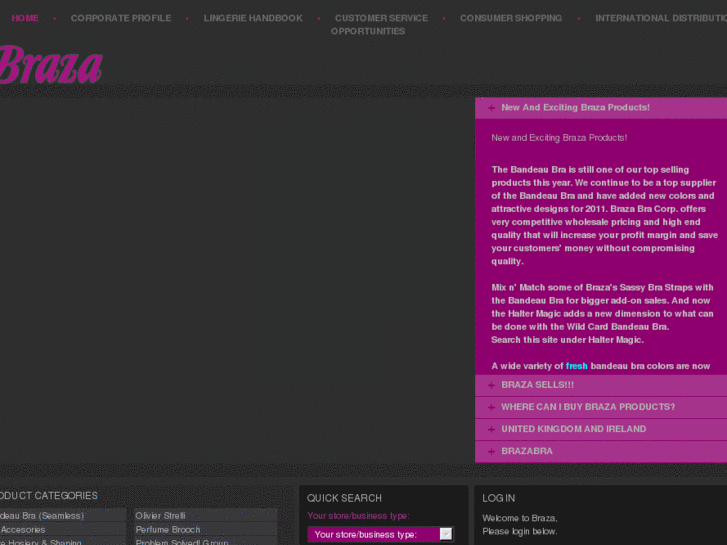Click the paragraph starting 'Mix n' Match some'
Image resolution: width=727 pixels, height=545 pixels.
602,314
